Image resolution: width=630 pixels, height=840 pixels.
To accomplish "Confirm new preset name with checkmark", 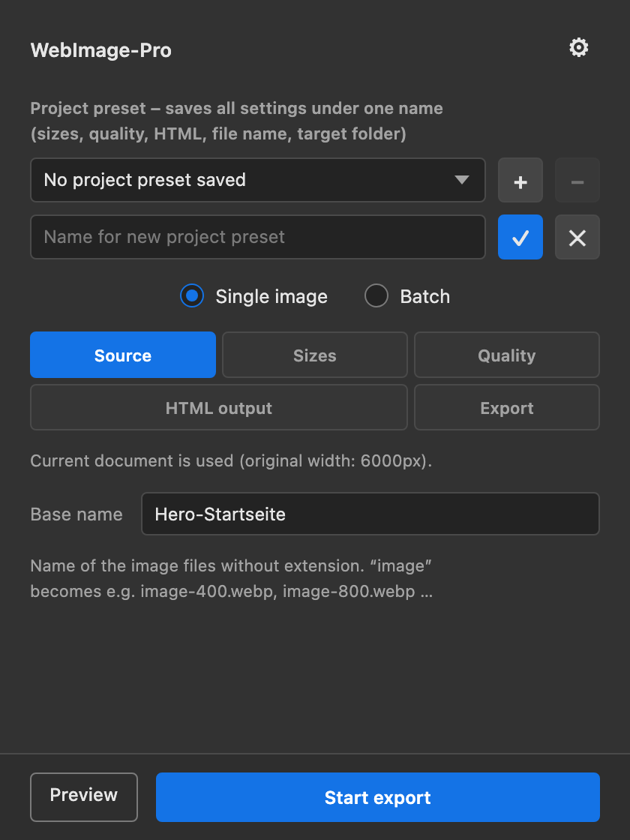I will (520, 237).
